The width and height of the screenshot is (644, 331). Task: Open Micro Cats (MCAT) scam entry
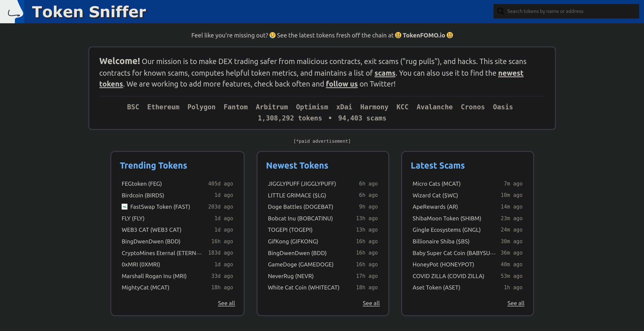(x=436, y=184)
